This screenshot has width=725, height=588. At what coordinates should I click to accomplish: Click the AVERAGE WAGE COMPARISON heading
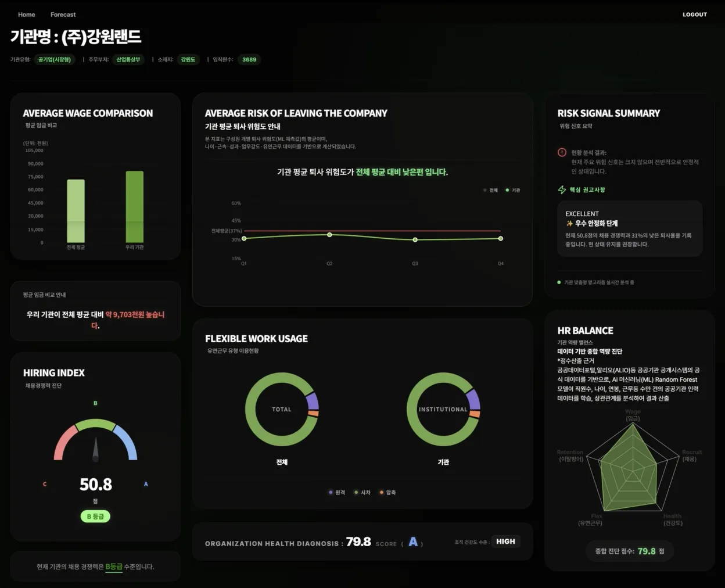[88, 113]
